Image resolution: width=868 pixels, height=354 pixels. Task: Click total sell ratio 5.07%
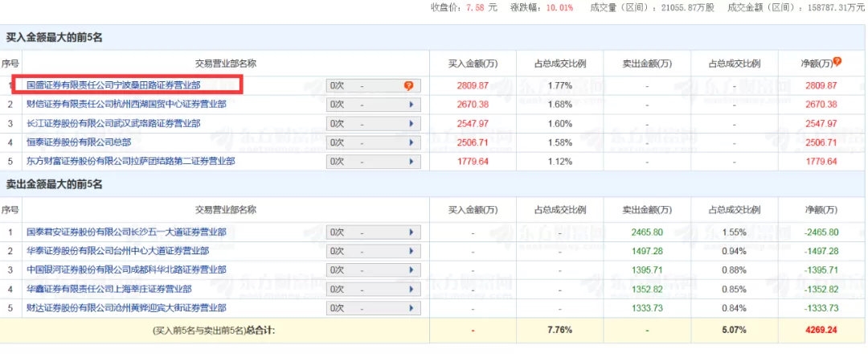734,330
